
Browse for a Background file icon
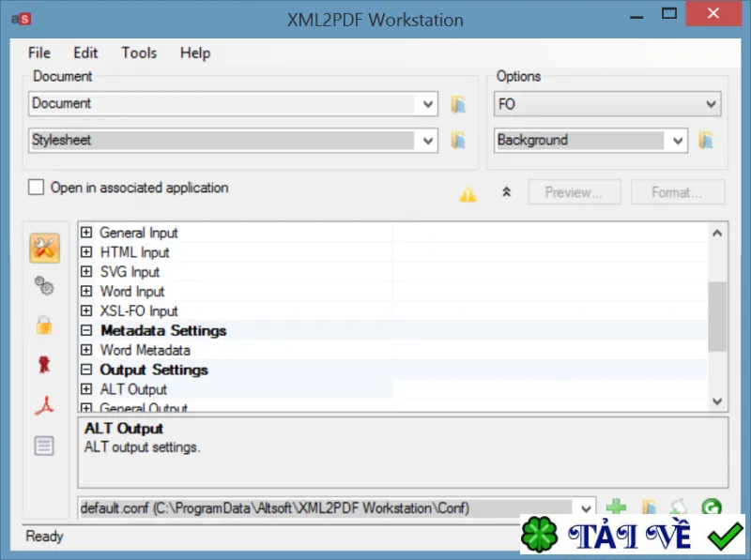tap(706, 141)
